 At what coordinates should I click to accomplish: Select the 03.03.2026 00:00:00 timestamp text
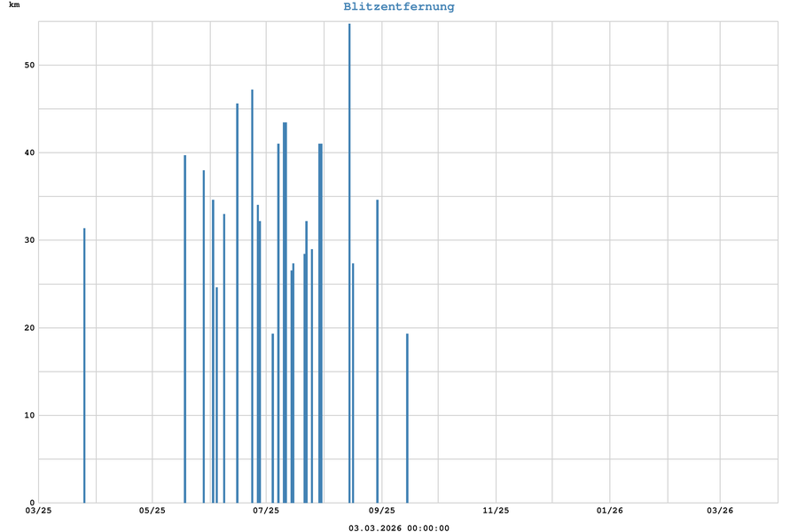pyautogui.click(x=399, y=528)
